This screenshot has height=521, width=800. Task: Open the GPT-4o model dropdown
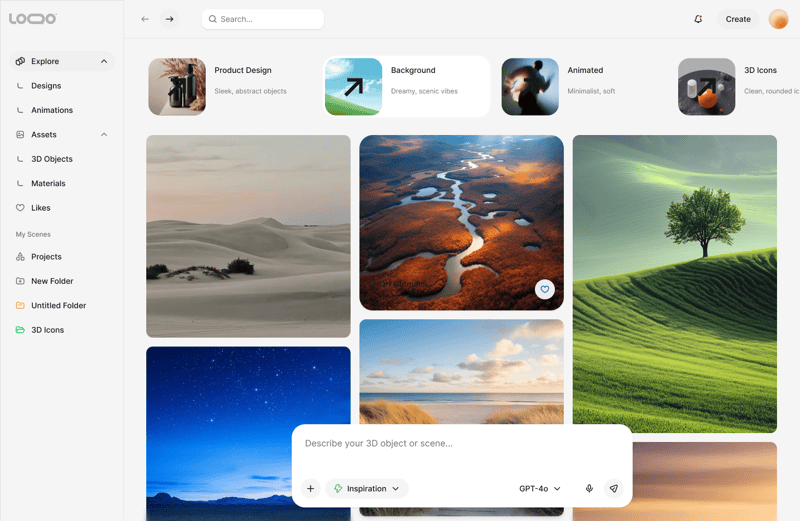[x=540, y=488]
